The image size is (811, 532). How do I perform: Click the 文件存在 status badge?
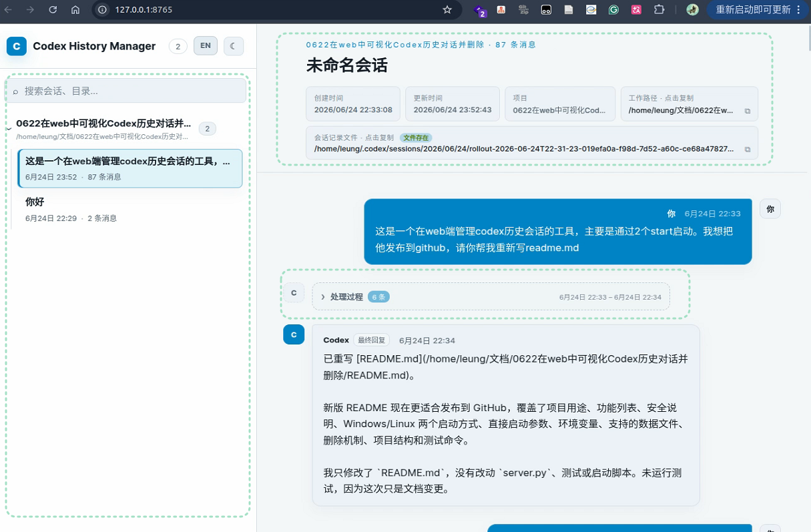416,138
